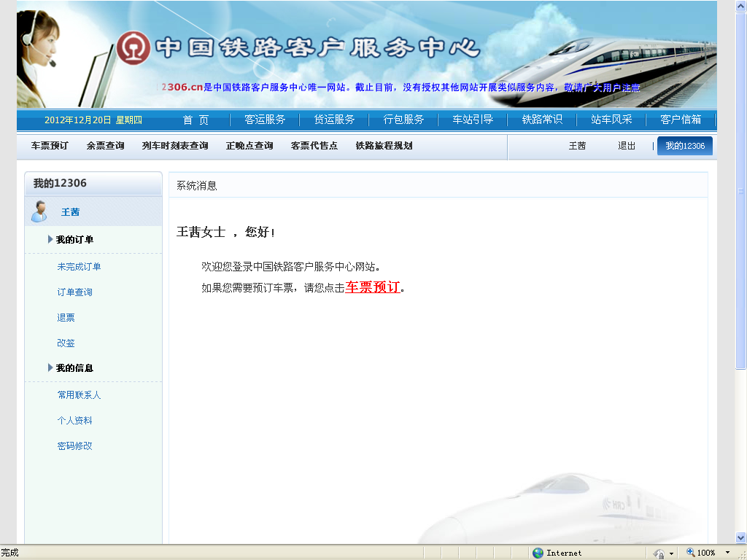Click the customer service agent banner photo
Image resolution: width=747 pixels, height=560 pixels.
tap(38, 59)
